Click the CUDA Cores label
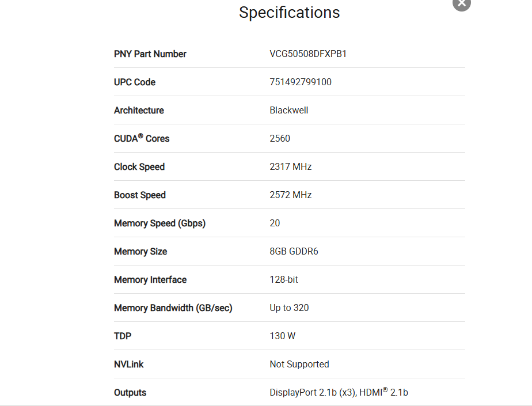Viewport: 532px width, 406px height. tap(142, 138)
